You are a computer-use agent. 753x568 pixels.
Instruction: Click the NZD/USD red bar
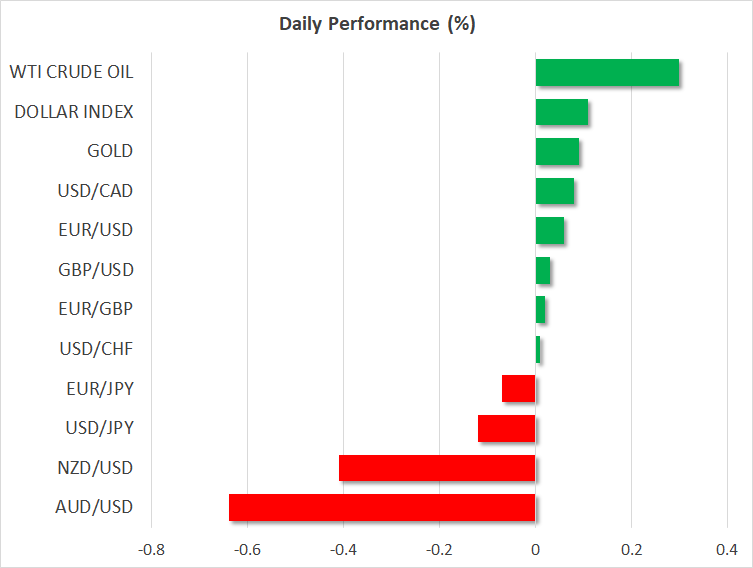click(437, 468)
